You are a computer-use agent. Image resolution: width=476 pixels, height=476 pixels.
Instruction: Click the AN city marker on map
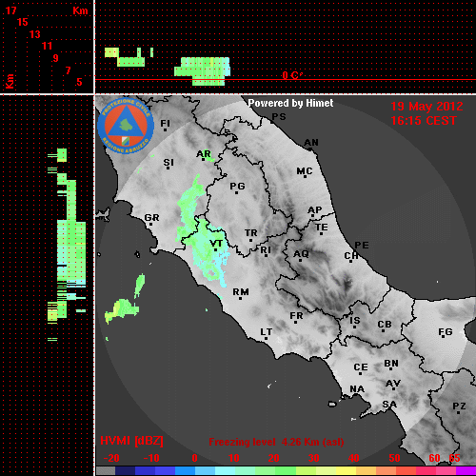[310, 149]
